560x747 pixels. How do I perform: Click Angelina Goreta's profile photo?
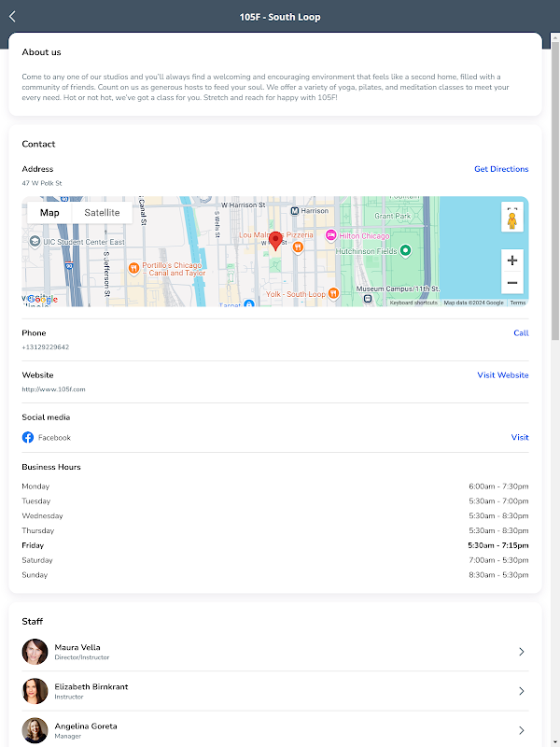pos(35,730)
